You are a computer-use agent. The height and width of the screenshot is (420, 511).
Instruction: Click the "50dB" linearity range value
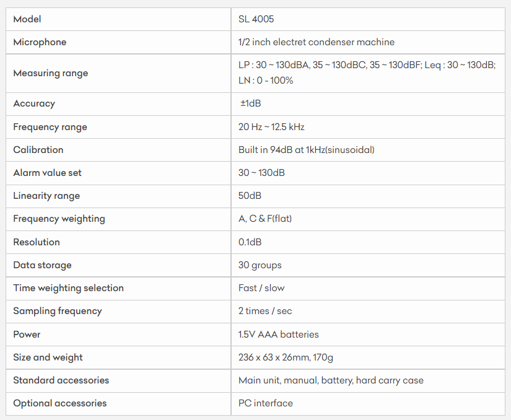tap(250, 196)
